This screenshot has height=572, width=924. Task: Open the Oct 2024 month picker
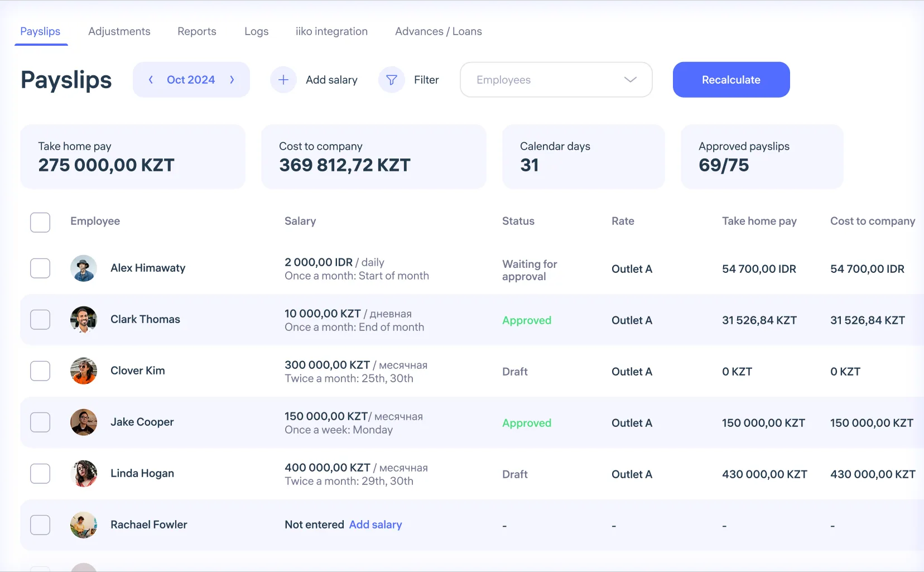pos(191,80)
